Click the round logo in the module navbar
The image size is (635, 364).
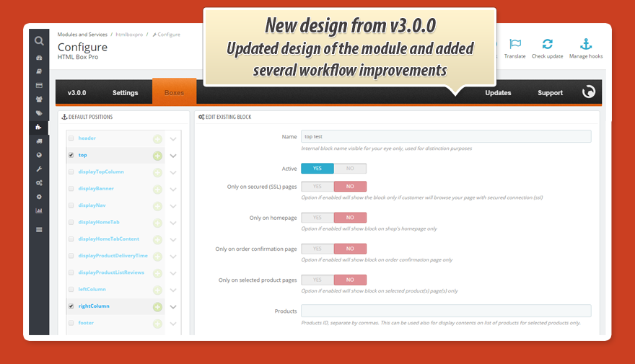[x=589, y=92]
